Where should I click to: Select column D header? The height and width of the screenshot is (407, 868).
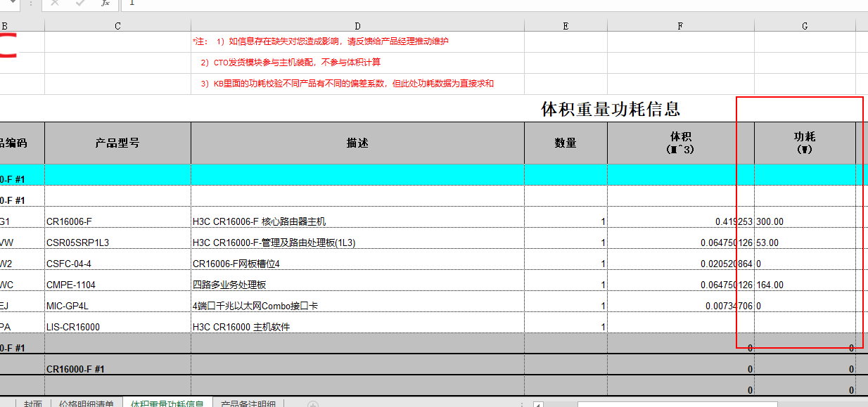tap(357, 26)
